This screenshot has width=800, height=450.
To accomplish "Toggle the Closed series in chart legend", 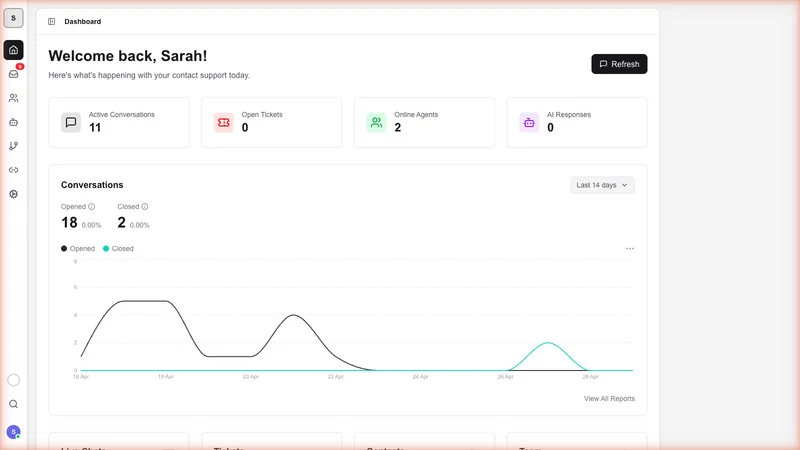I will 118,248.
